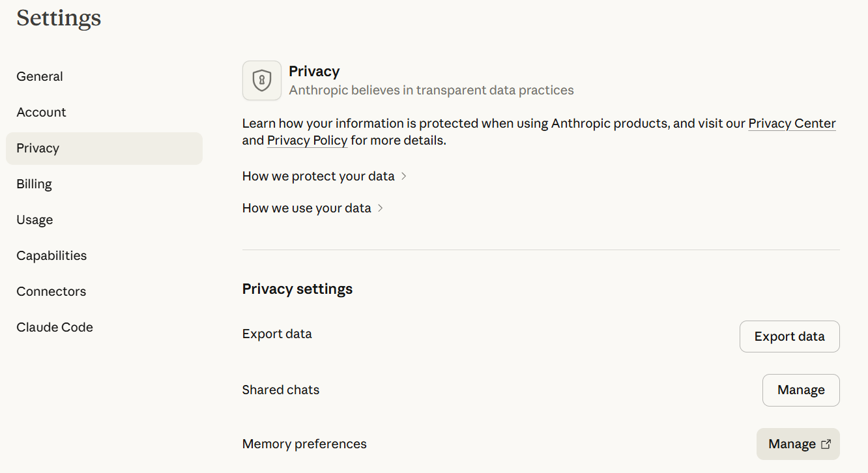
Task: Open Claude Code settings
Action: (x=55, y=328)
